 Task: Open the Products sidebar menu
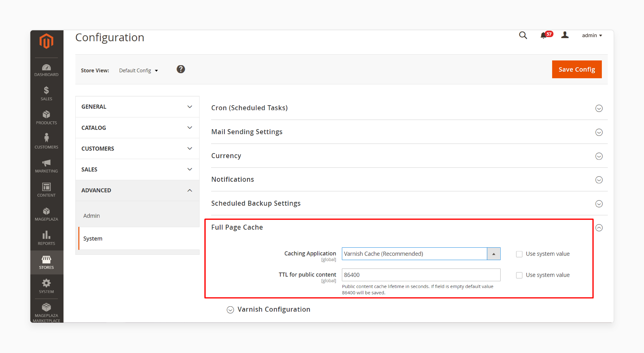click(46, 118)
